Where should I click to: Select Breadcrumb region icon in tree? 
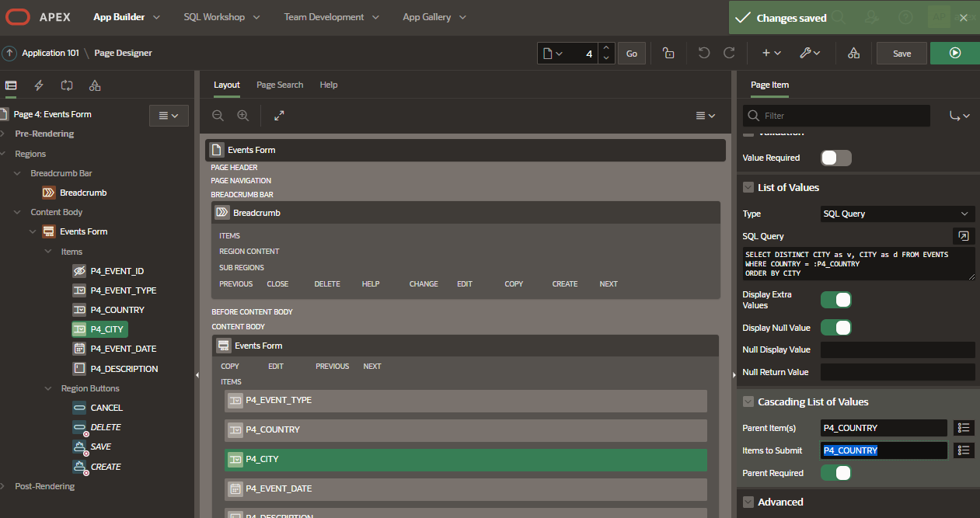[x=49, y=193]
